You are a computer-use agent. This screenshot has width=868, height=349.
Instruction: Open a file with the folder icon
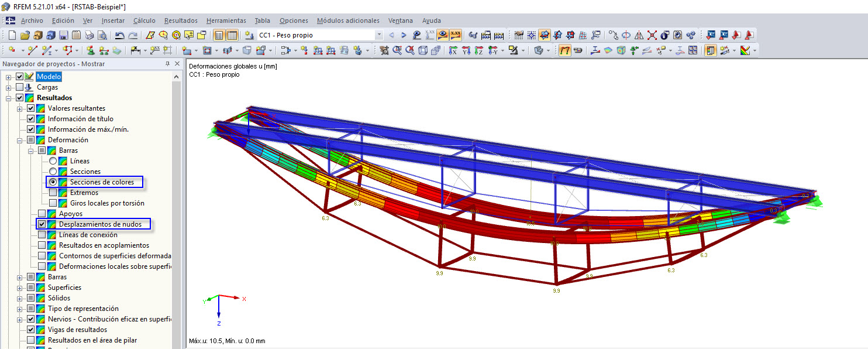pyautogui.click(x=25, y=35)
